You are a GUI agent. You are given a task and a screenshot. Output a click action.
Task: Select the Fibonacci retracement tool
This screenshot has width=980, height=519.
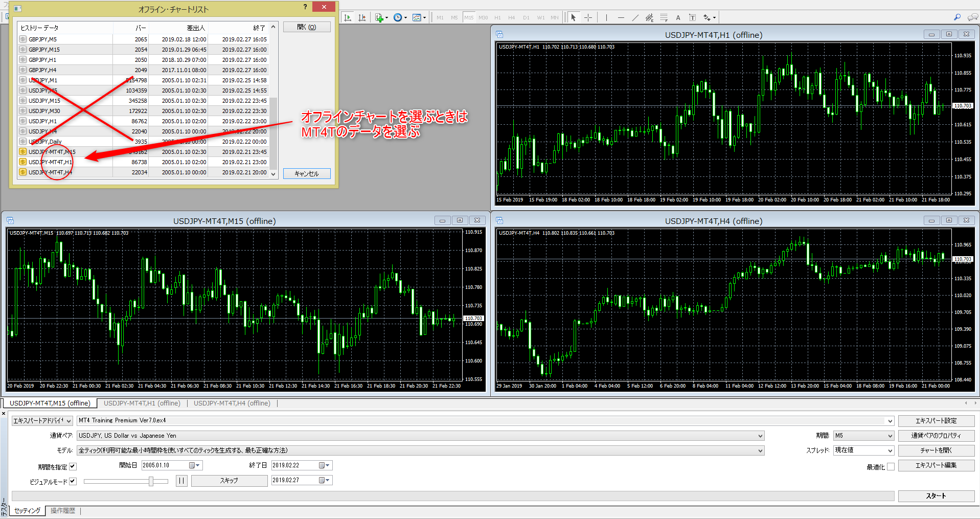[664, 17]
